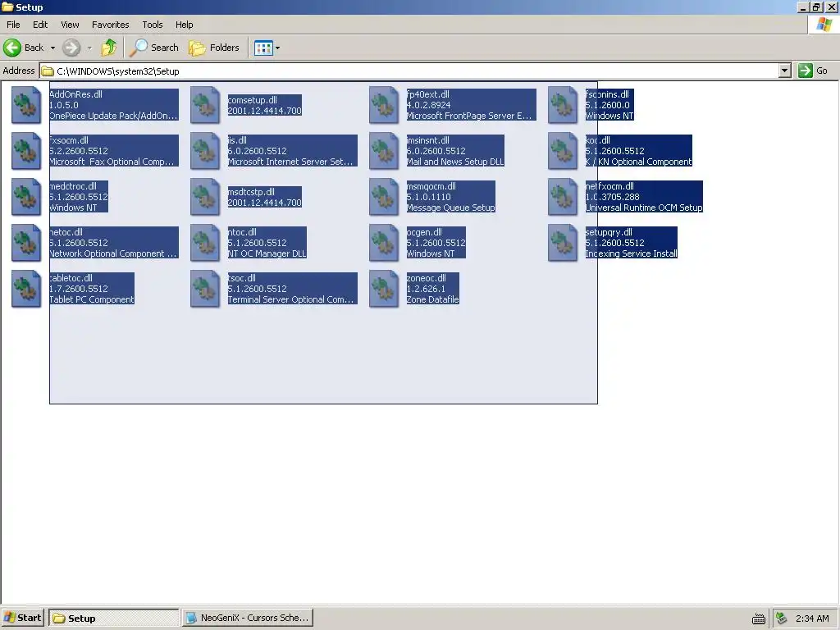Click the Go button
The width and height of the screenshot is (840, 630).
click(813, 71)
